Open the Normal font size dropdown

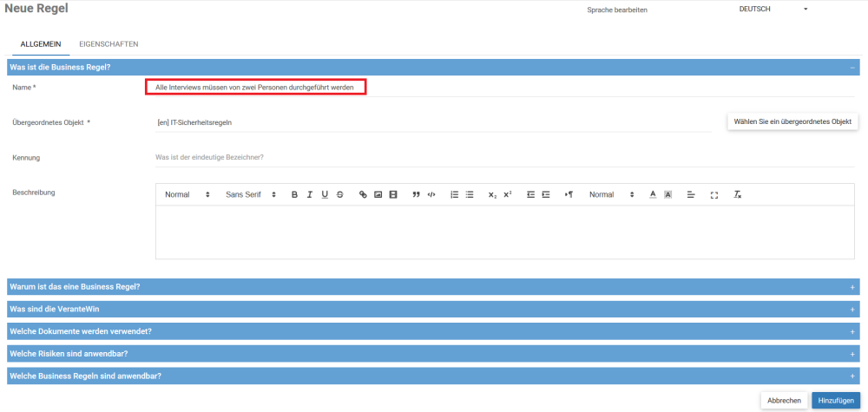(x=612, y=194)
